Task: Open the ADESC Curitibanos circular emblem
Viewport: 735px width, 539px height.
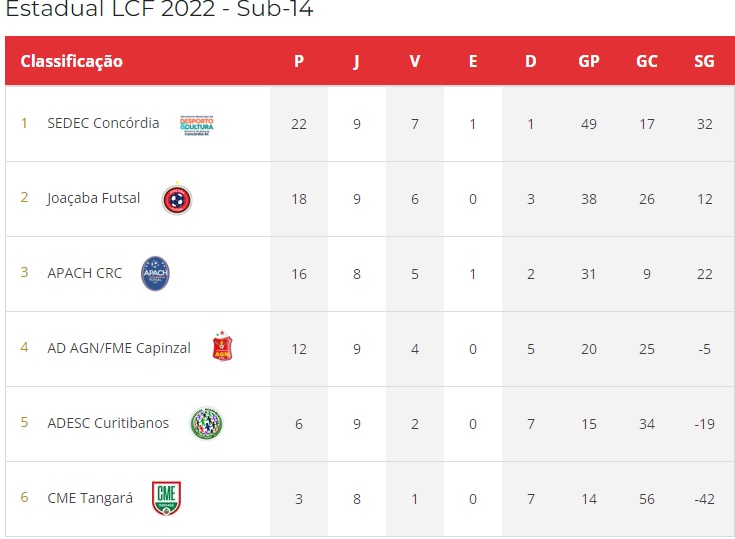Action: 206,423
